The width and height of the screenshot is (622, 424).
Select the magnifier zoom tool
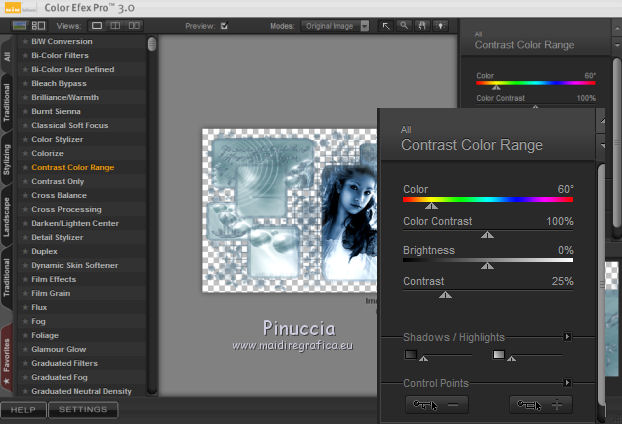coord(404,26)
